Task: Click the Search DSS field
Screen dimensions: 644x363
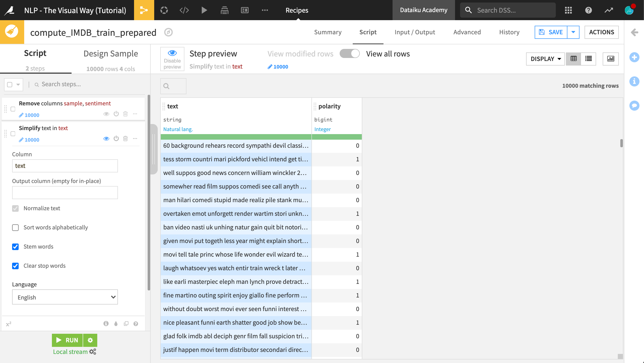Action: coord(508,10)
